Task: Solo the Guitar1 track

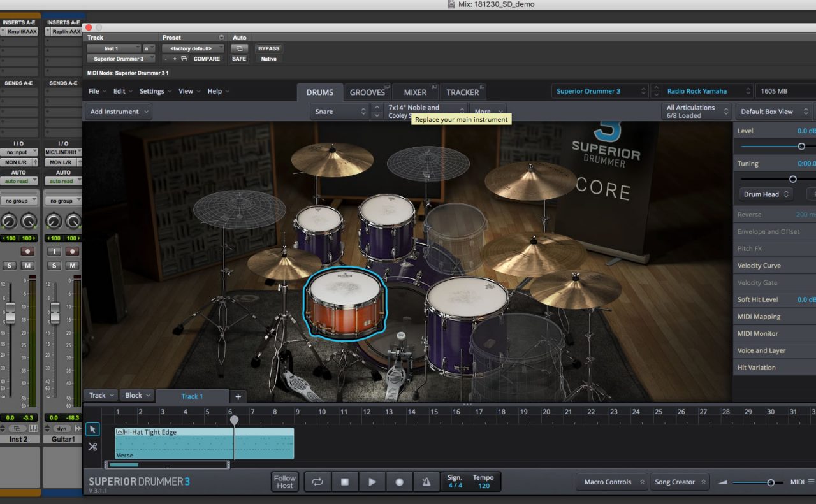Action: point(55,265)
